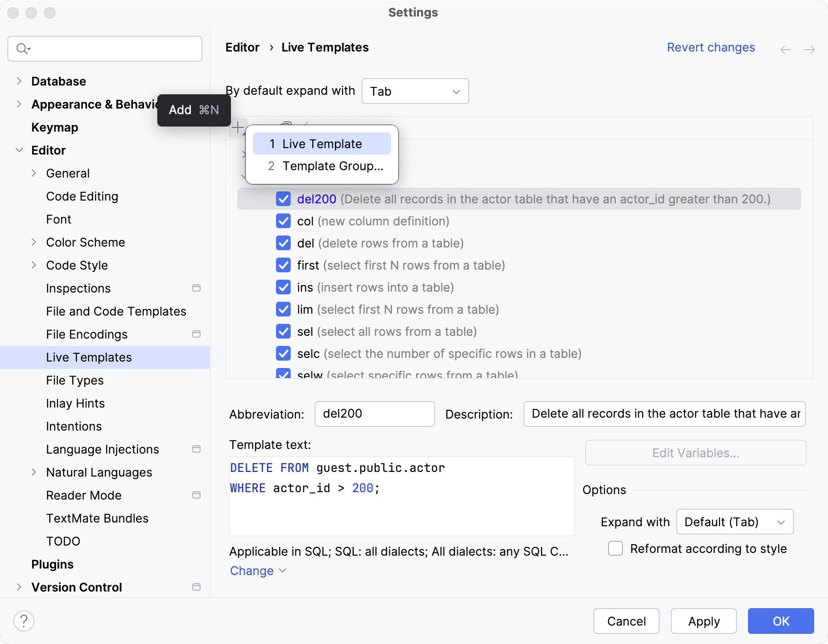Open the Expand with Default (Tab) dropdown
The width and height of the screenshot is (828, 644).
(x=734, y=522)
